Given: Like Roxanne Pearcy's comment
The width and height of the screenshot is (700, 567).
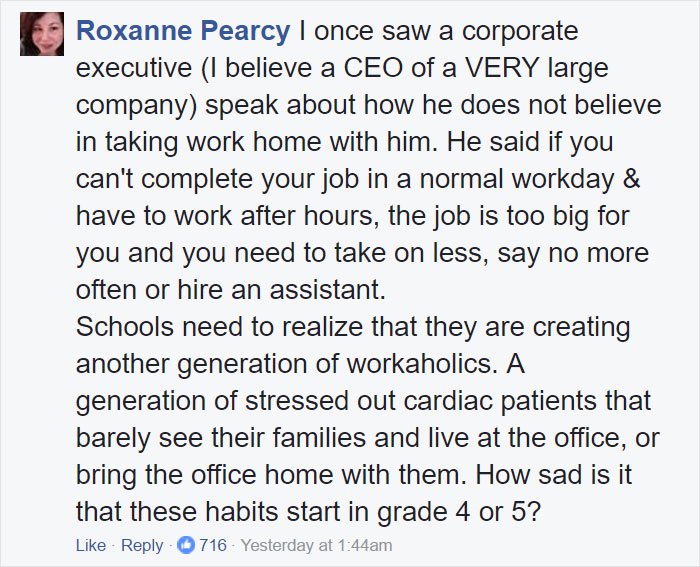Looking at the screenshot, I should click(91, 545).
